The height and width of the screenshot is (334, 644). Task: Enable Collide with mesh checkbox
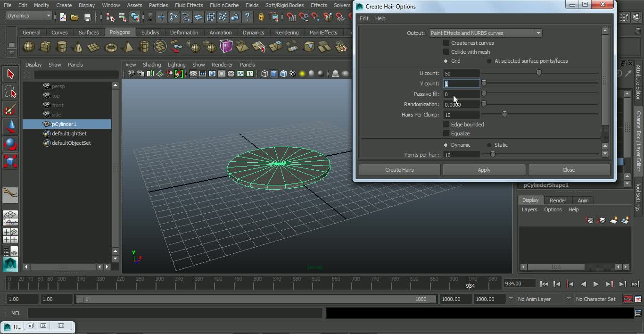tap(446, 52)
